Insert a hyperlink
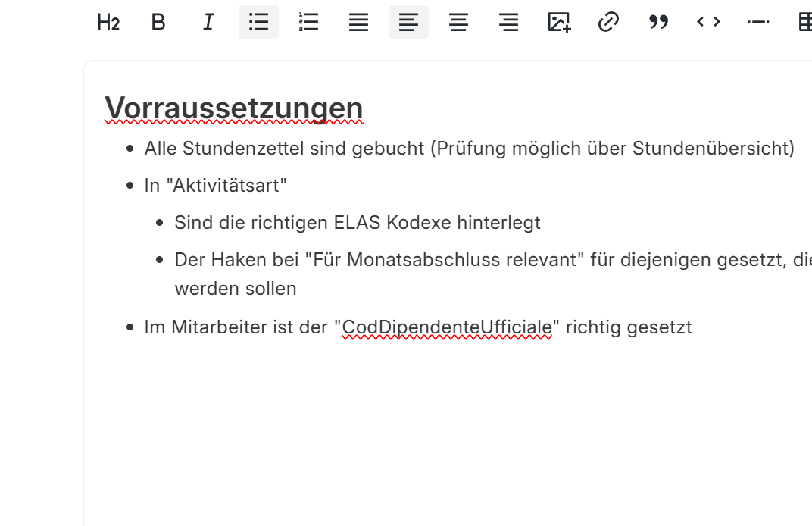The height and width of the screenshot is (526, 812). (x=608, y=23)
